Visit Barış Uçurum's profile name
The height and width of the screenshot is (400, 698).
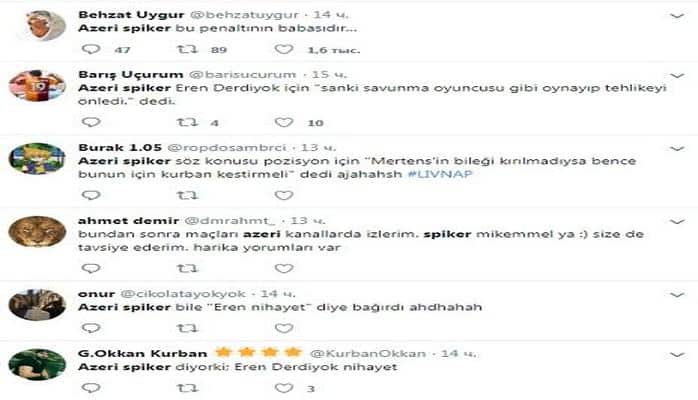131,74
